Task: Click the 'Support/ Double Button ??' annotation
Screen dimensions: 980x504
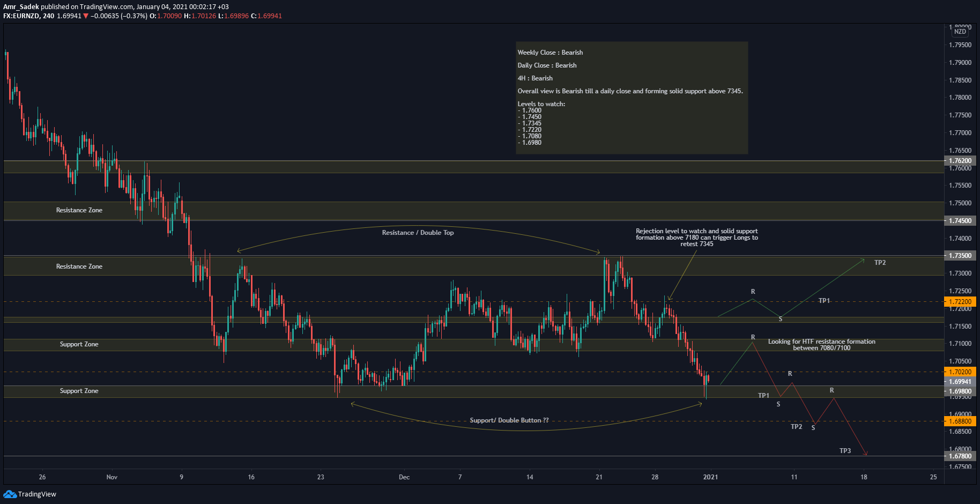Action: click(509, 420)
